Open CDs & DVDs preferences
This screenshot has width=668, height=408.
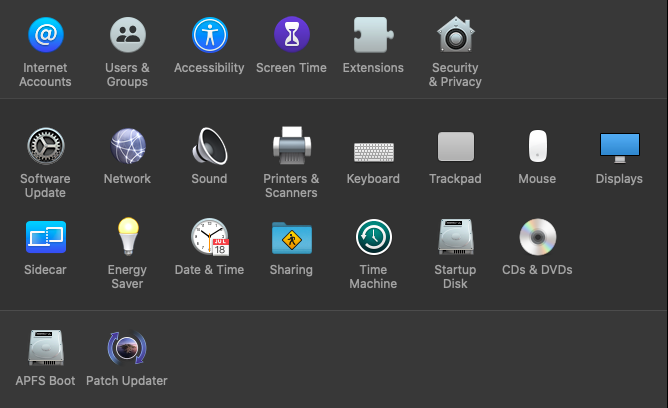(538, 237)
